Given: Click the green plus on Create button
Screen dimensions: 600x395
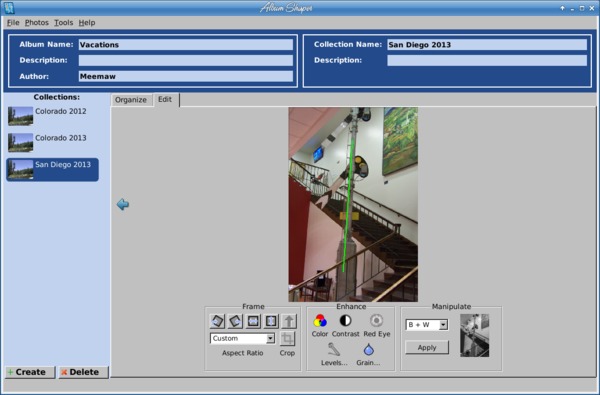Looking at the screenshot, I should tap(10, 372).
